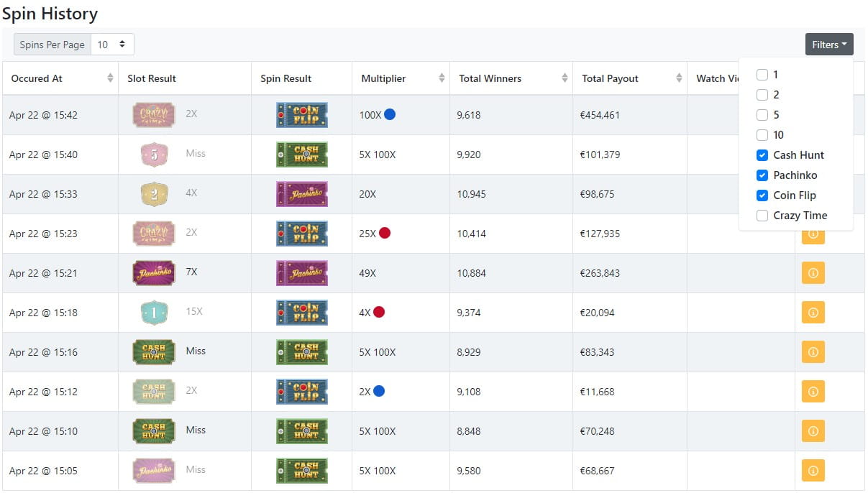Open info button for the 15:21 spin
868x493 pixels.
[813, 273]
